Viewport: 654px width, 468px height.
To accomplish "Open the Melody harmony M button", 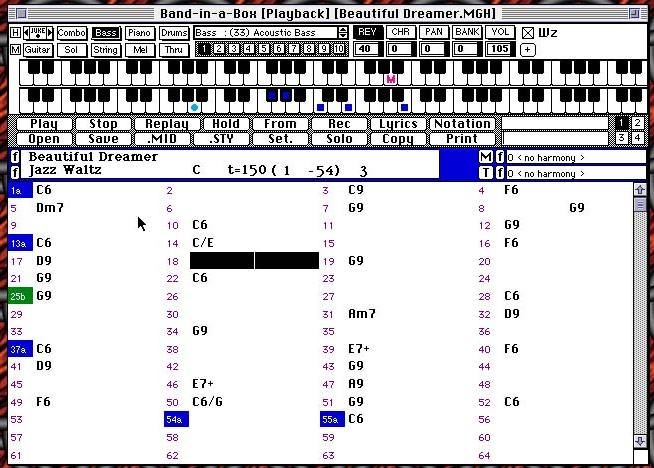I will click(485, 157).
